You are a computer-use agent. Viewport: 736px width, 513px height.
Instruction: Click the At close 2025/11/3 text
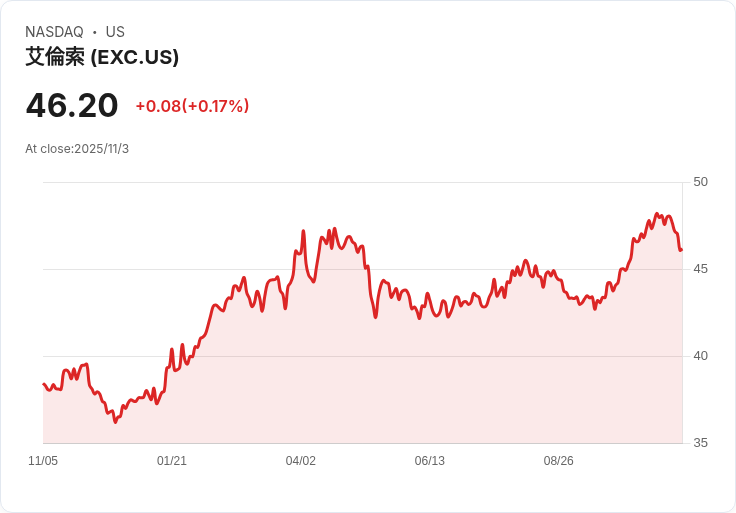[77, 149]
